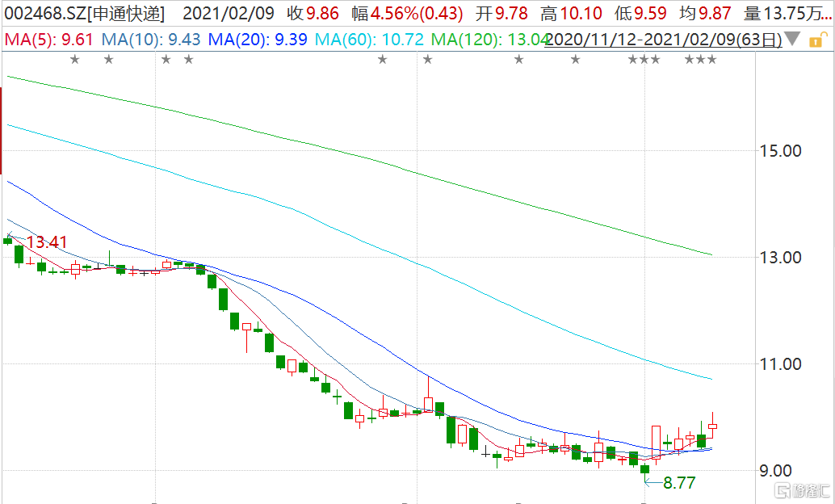Open the date range dropdown triangle
The image size is (835, 504).
coord(792,39)
